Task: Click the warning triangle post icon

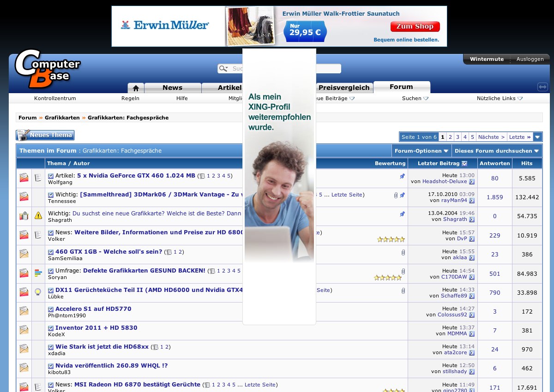Action: 38,215
